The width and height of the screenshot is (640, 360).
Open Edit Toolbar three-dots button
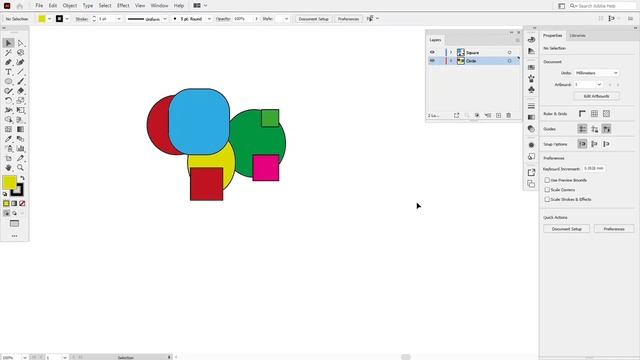[x=14, y=236]
